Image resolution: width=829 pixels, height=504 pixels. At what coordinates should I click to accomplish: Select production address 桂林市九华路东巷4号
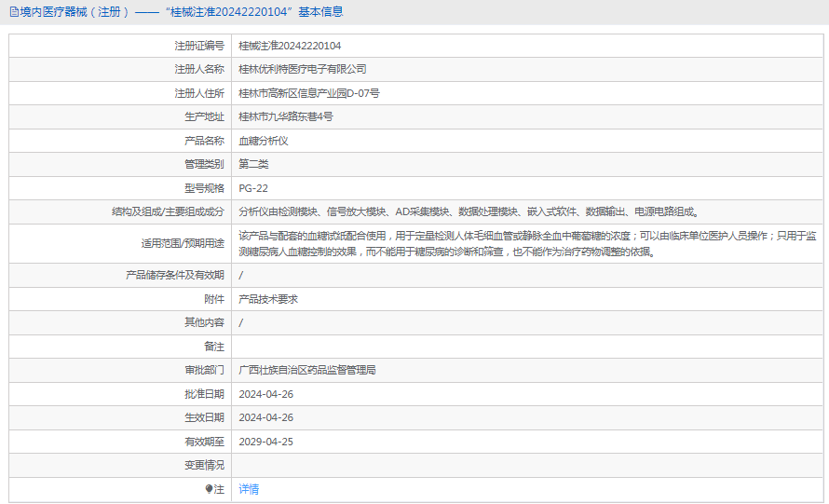tap(286, 116)
